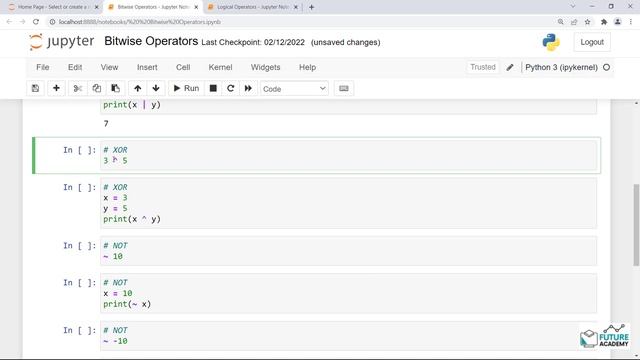The height and width of the screenshot is (360, 640).
Task: Move selected cell up arrow
Action: [138, 89]
